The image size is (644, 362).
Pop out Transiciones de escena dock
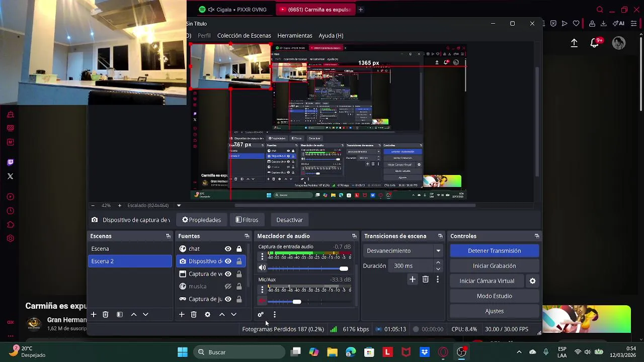coord(440,236)
